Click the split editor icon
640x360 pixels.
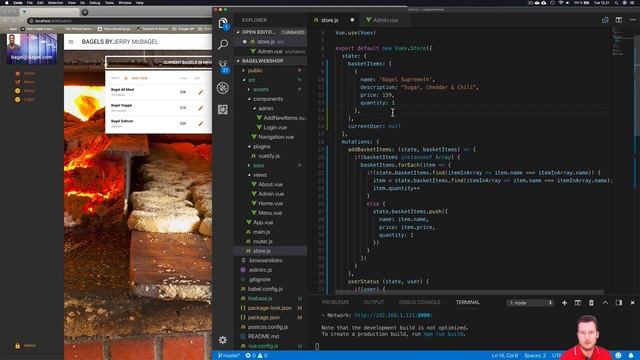[619, 20]
